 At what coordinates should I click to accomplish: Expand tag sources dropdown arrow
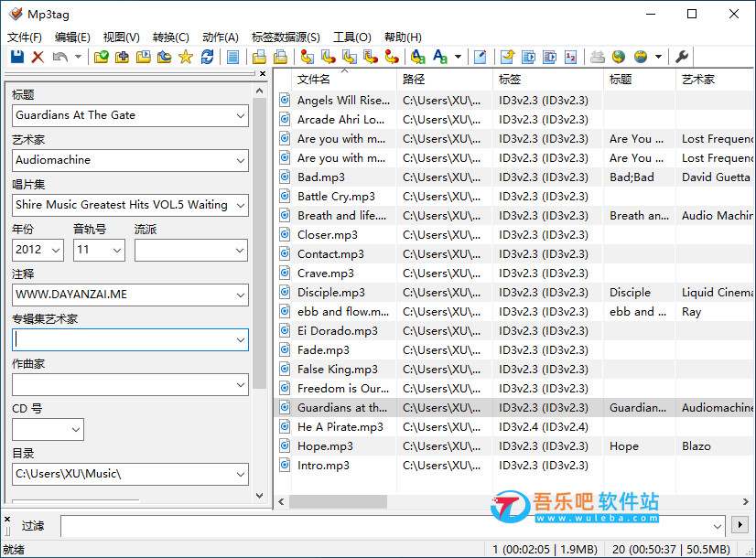(658, 57)
